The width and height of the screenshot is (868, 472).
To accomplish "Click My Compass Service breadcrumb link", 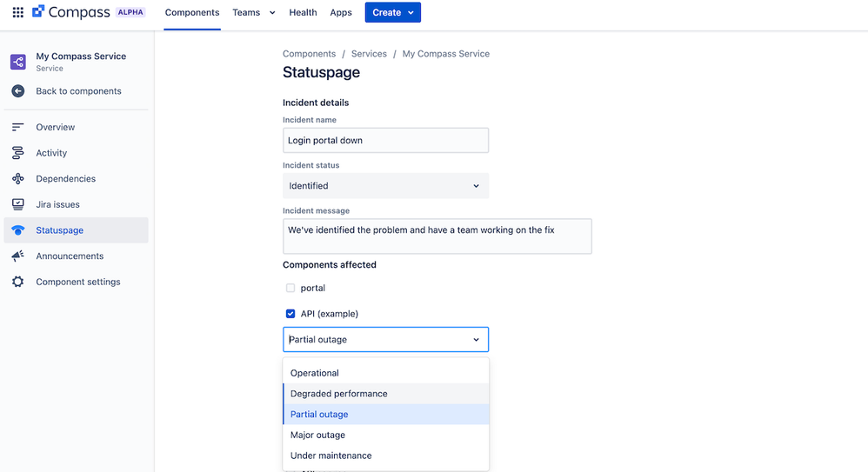I will (x=446, y=54).
